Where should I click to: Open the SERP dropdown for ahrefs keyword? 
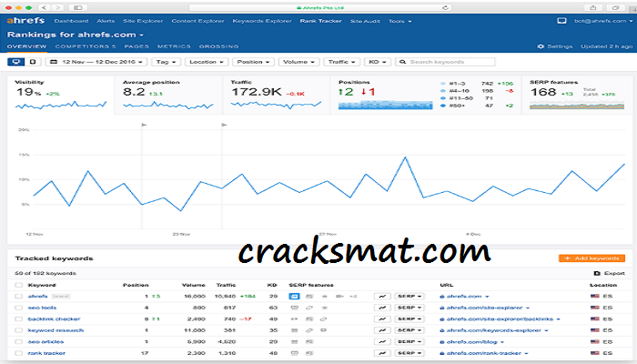click(409, 296)
